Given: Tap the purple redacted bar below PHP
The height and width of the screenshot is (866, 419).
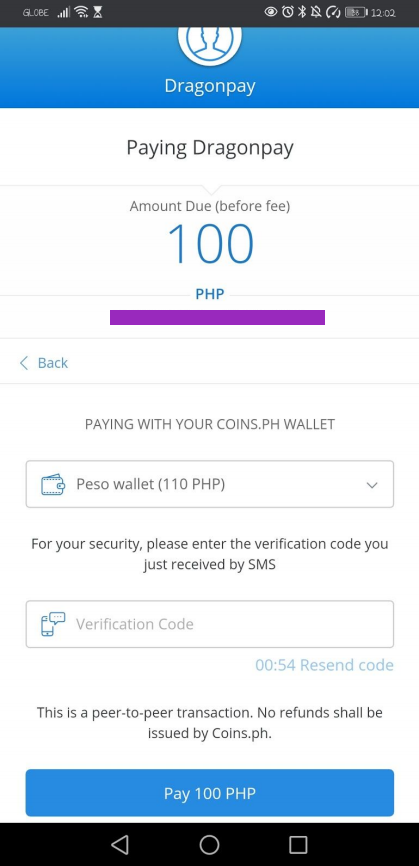Looking at the screenshot, I should (x=217, y=318).
